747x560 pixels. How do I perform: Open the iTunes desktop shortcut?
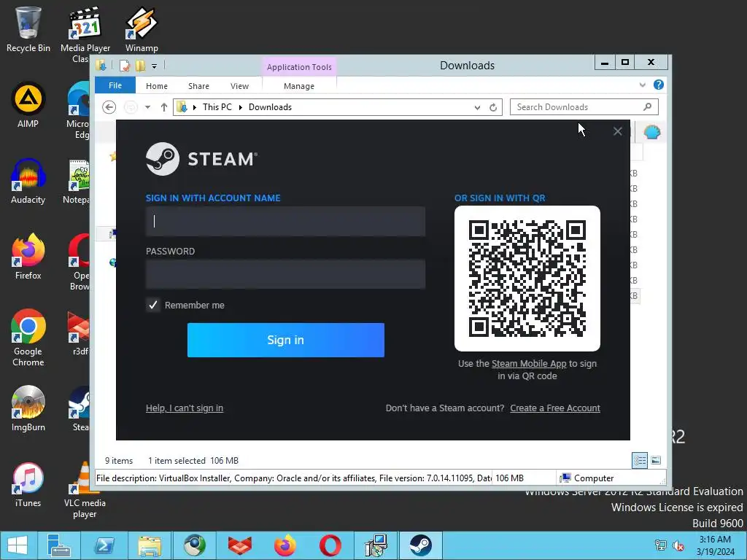[x=28, y=485]
